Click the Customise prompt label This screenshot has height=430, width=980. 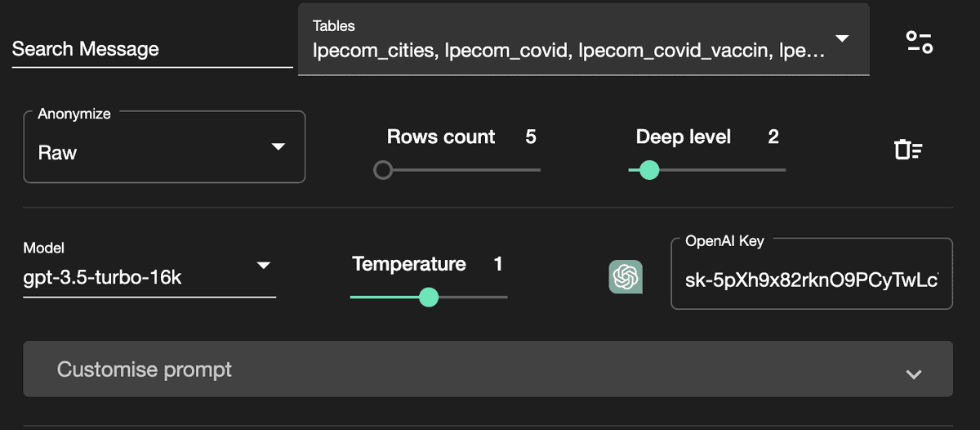(145, 370)
